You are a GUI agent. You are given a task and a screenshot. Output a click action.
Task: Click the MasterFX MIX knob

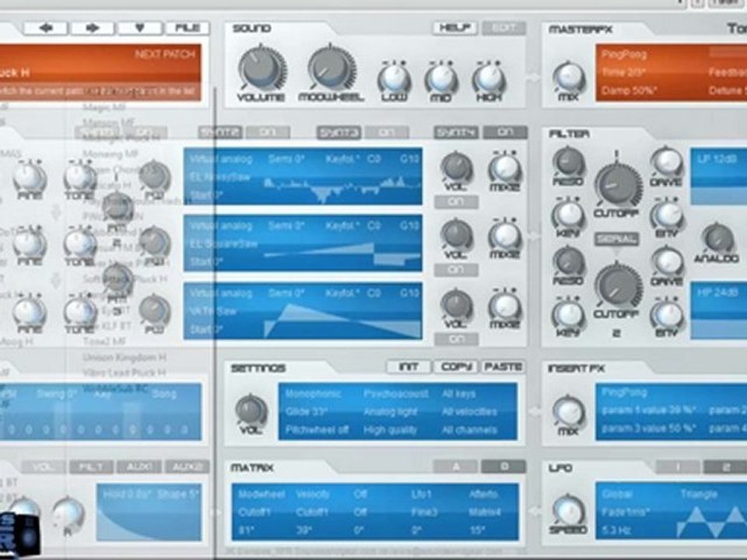pos(569,79)
